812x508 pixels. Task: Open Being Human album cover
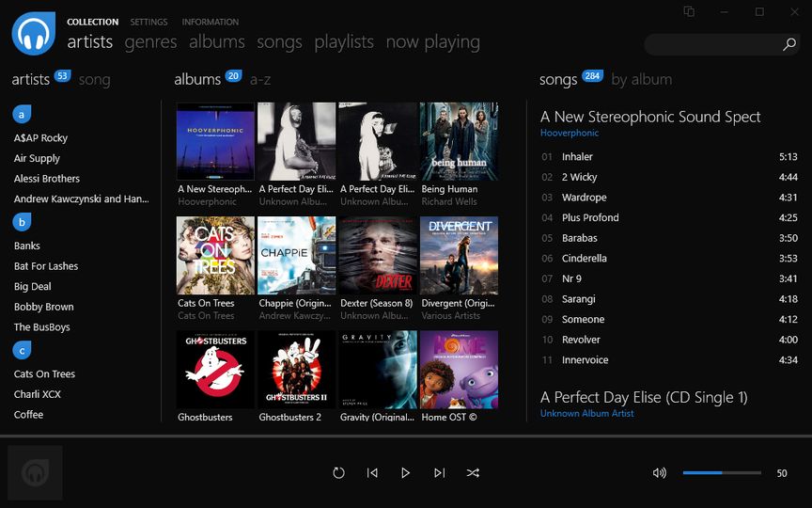click(459, 141)
